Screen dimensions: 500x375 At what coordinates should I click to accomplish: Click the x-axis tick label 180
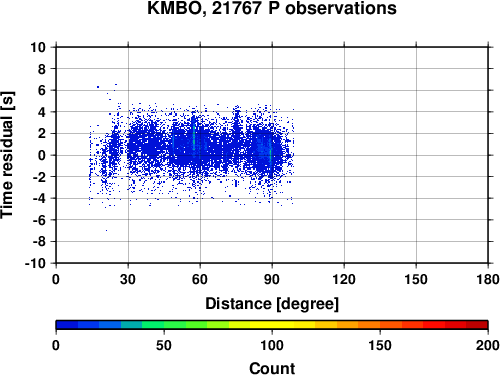pyautogui.click(x=488, y=279)
